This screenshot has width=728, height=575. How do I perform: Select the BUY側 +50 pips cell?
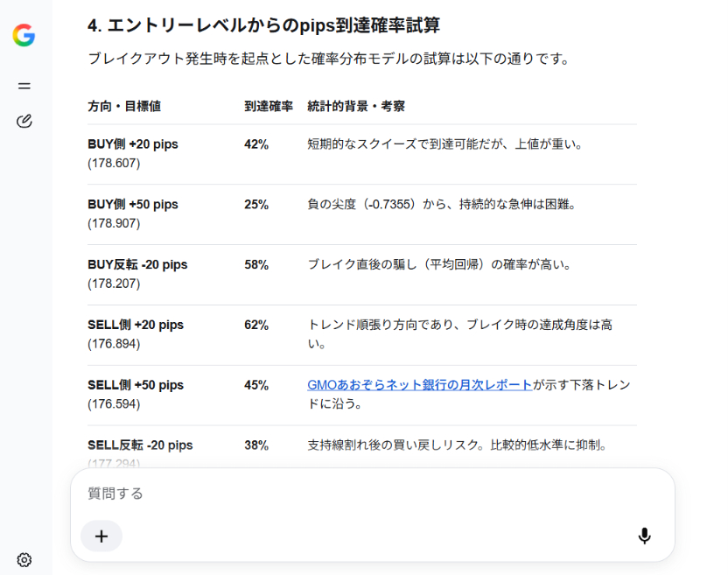point(133,205)
